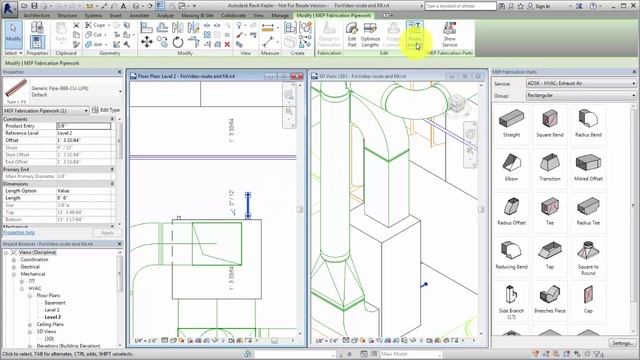Screen dimensions: 640x360
Task: Select the Move tool in Modify panel
Action: coord(147,42)
